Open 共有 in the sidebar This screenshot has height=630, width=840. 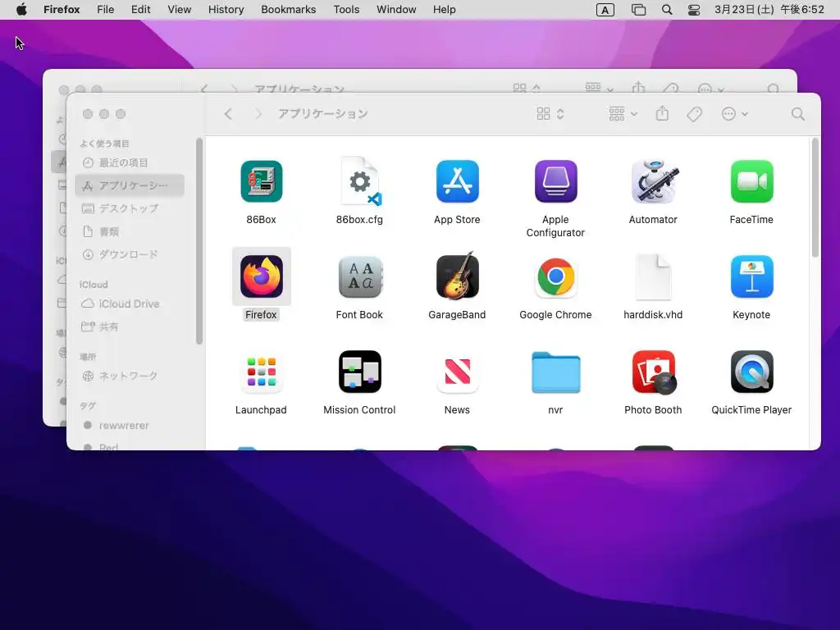130,326
